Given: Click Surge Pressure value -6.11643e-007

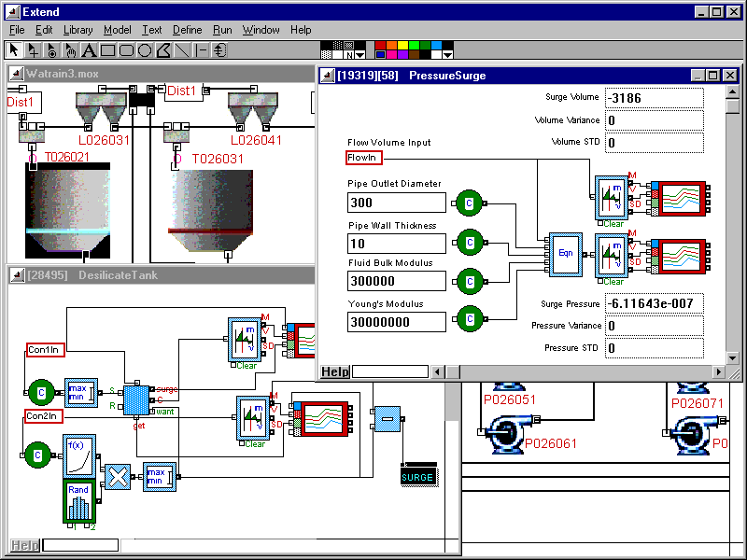Looking at the screenshot, I should coord(655,303).
